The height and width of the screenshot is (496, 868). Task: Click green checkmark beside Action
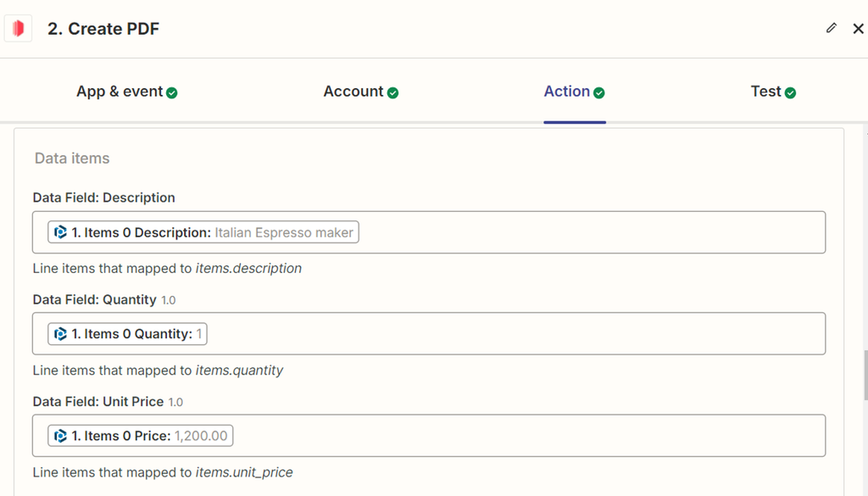[599, 92]
